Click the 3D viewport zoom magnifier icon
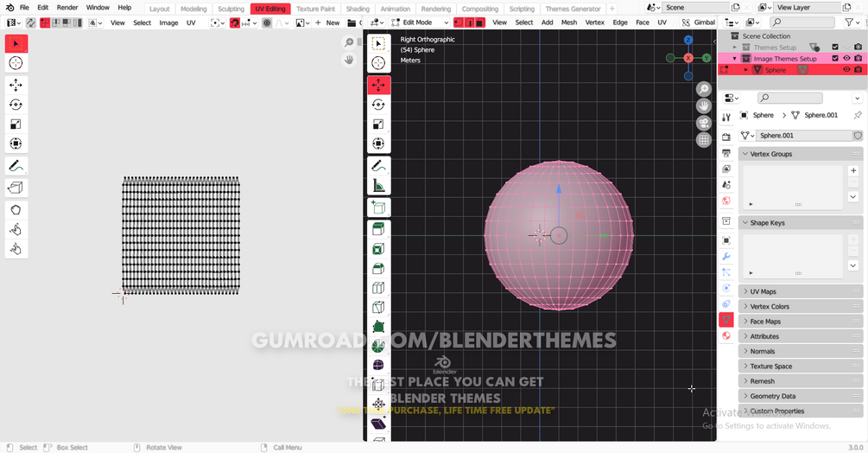This screenshot has height=453, width=868. [x=704, y=89]
